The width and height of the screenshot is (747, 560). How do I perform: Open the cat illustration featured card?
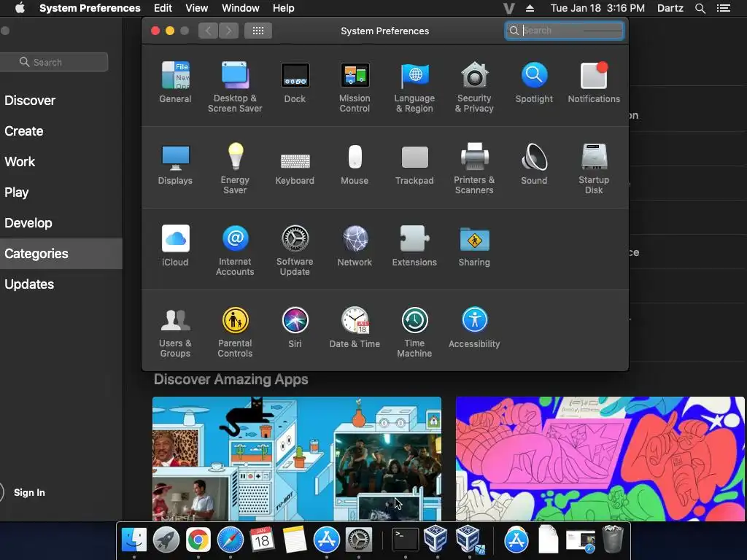297,459
